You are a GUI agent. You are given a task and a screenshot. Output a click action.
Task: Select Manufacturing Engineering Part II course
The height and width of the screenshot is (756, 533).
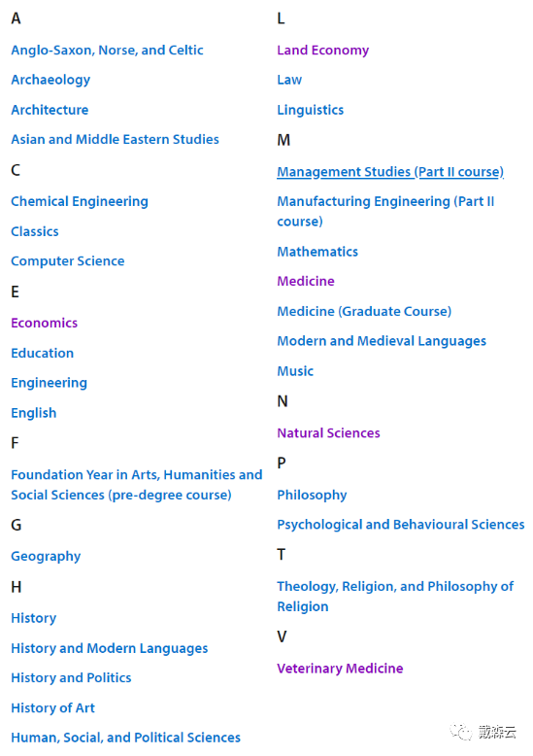coord(385,211)
